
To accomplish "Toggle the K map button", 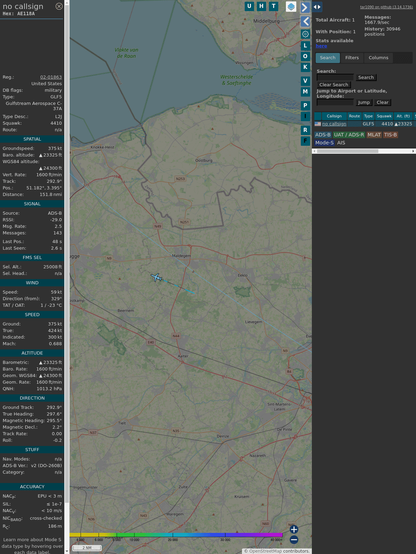I will click(305, 67).
